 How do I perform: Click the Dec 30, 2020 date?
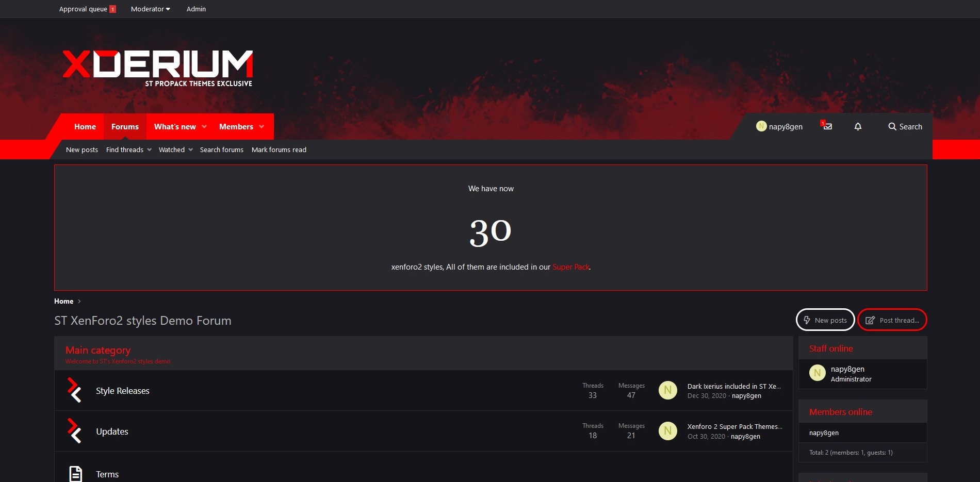pyautogui.click(x=707, y=395)
